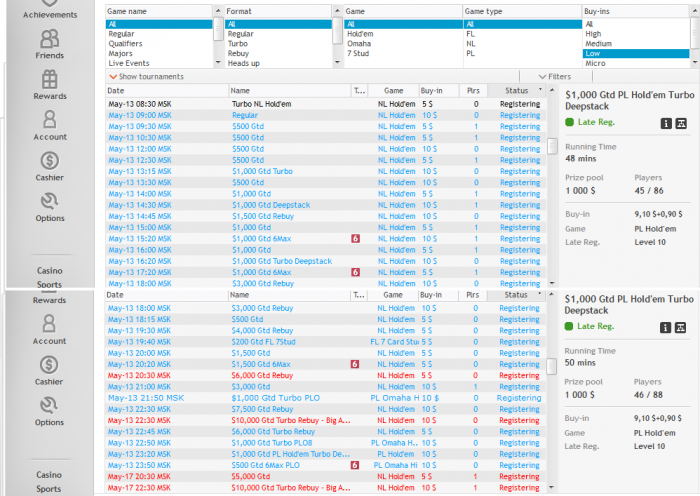
Task: Select Turbo in Format filter
Action: (238, 43)
